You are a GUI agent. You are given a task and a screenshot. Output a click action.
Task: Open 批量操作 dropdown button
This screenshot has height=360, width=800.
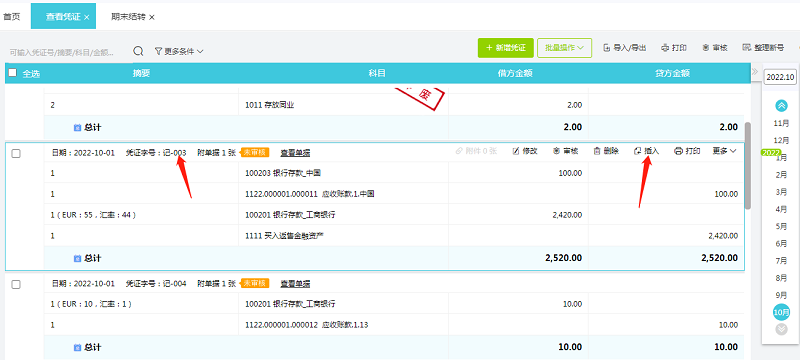tap(564, 47)
